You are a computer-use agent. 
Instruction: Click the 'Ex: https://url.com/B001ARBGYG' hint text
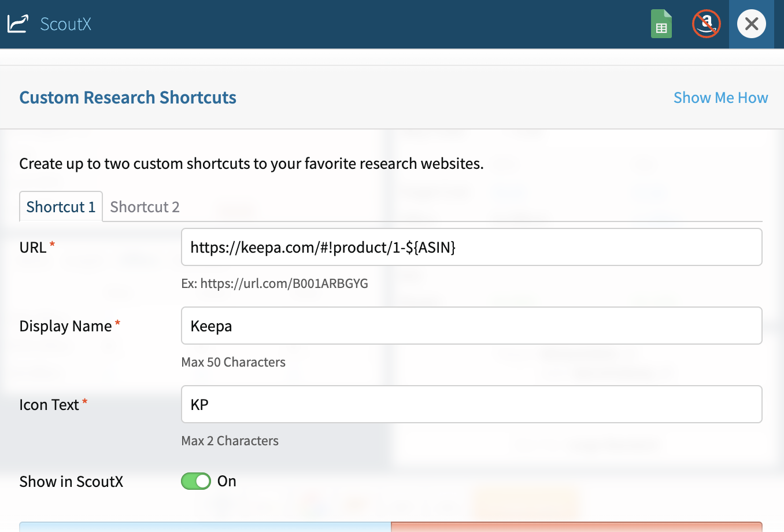pos(275,283)
